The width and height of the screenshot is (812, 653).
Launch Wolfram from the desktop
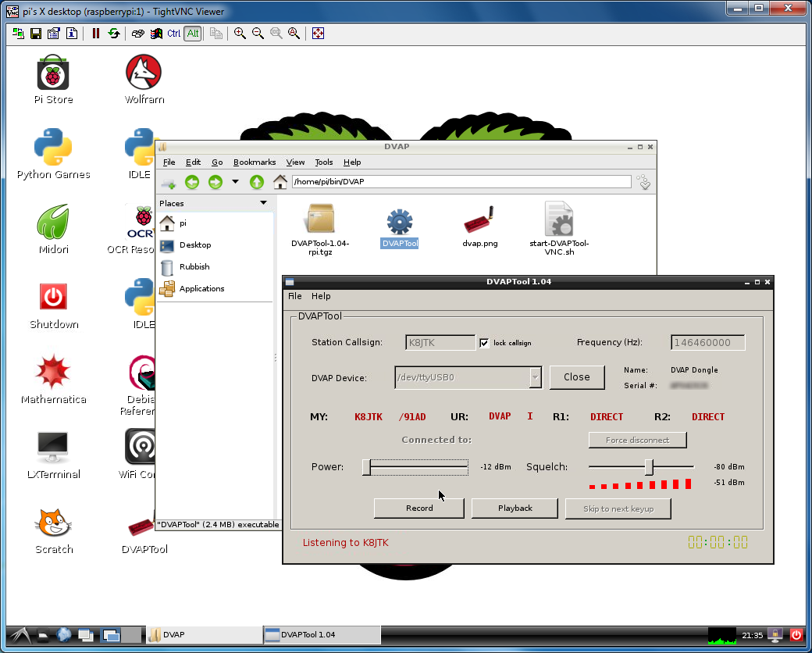point(144,80)
